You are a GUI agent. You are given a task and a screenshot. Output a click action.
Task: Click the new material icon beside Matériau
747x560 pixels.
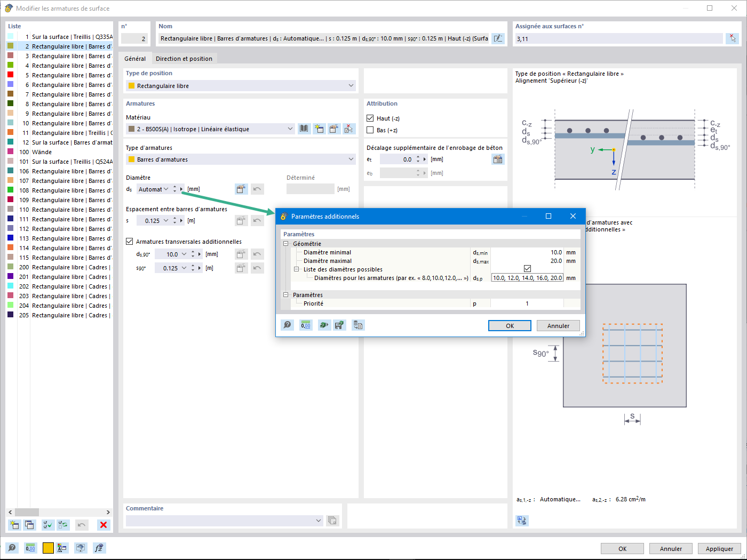[319, 129]
